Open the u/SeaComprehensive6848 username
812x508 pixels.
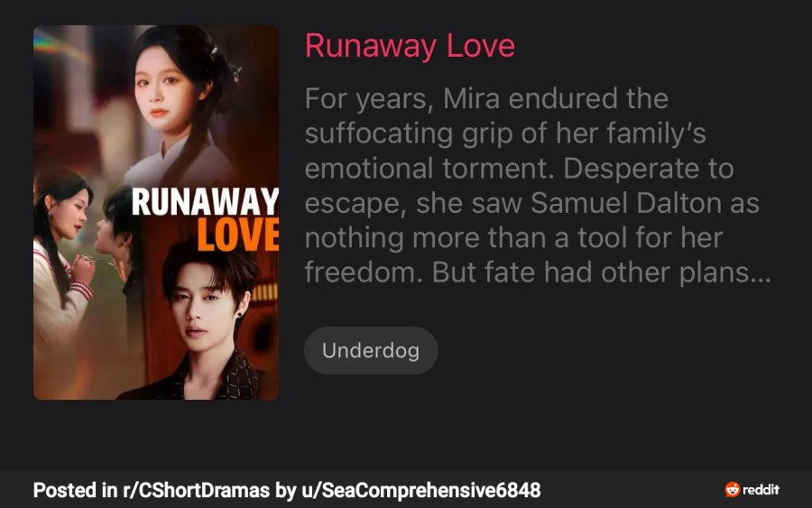[421, 490]
